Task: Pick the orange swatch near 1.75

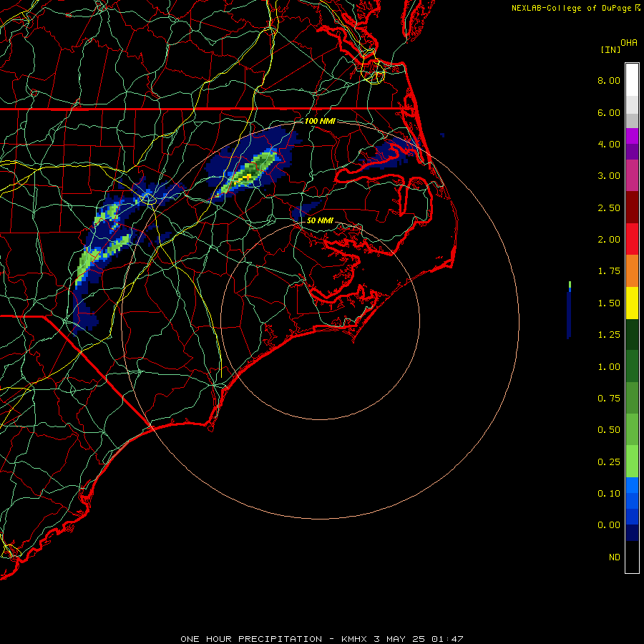Action: click(632, 270)
